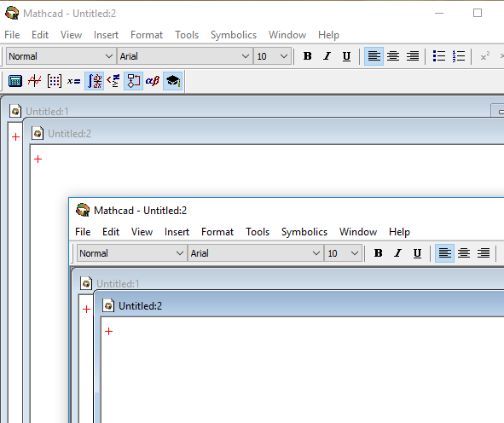Screen dimensions: 504x423
Task: Align left in front window toolbar
Action: [x=444, y=253]
